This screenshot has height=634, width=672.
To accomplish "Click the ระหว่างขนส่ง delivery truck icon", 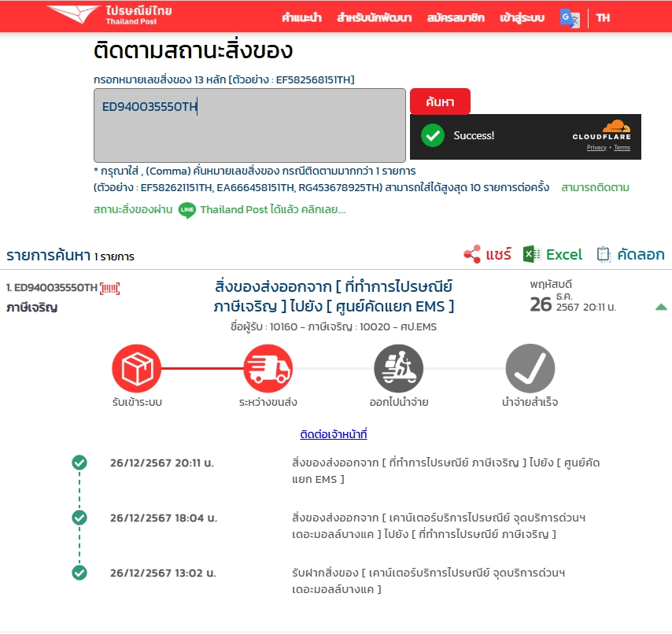I will coord(268,368).
